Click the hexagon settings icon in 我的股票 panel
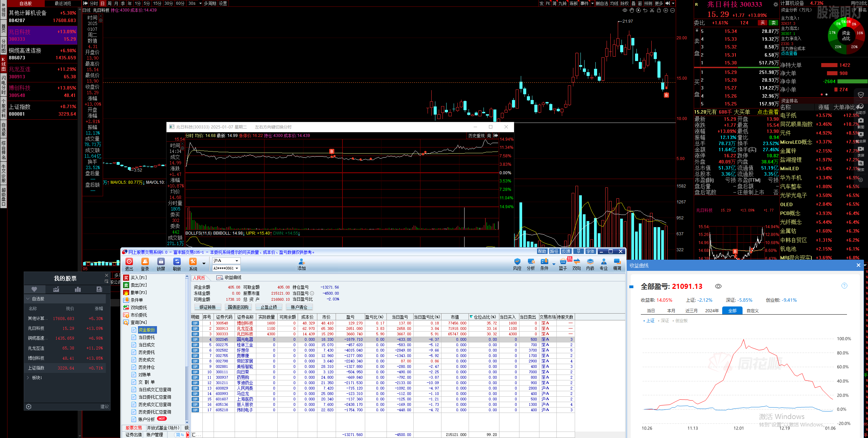 point(29,406)
